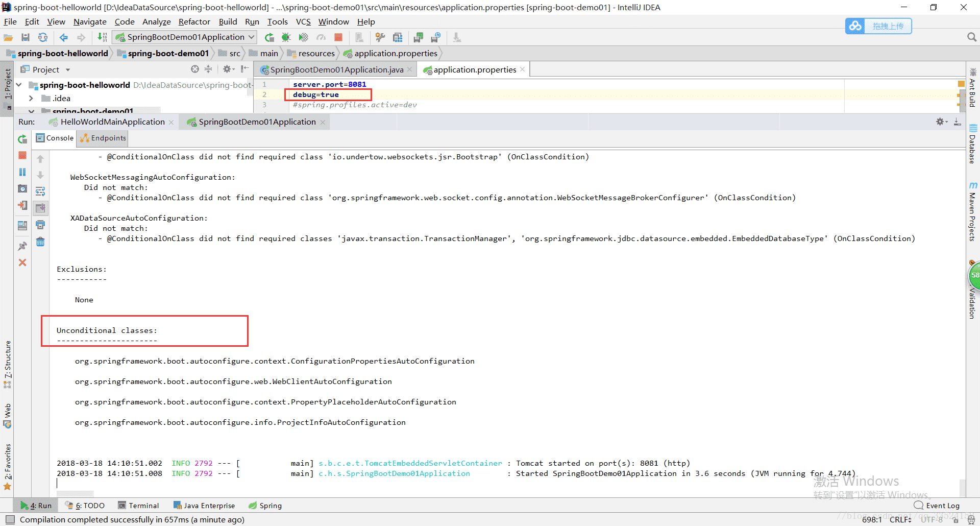980x526 pixels.
Task: Open the File menu
Action: [x=10, y=21]
